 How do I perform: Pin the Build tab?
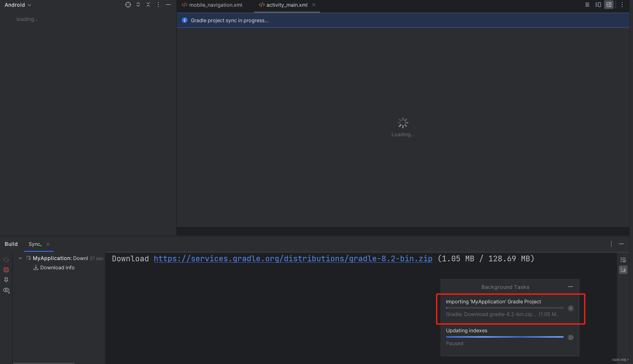tap(6, 280)
